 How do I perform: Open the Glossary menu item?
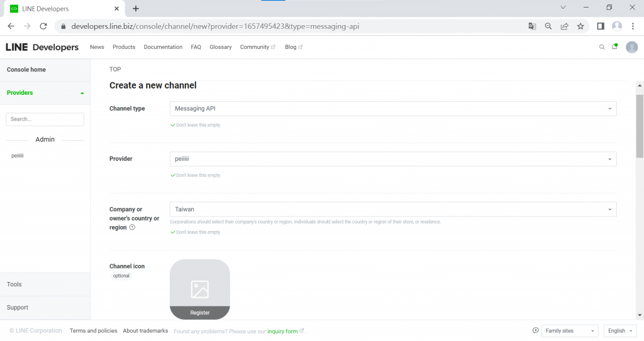pos(221,47)
